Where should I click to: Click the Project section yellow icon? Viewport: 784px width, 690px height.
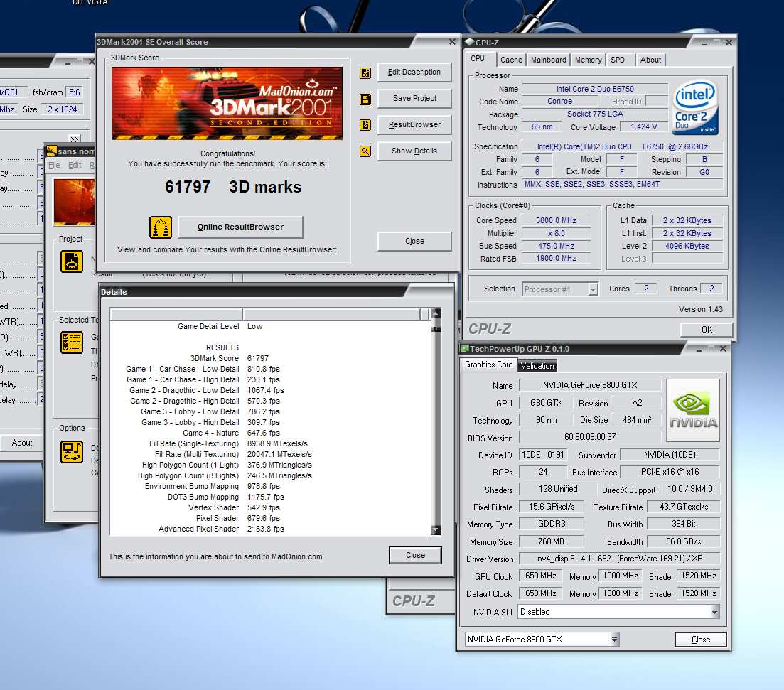[72, 262]
